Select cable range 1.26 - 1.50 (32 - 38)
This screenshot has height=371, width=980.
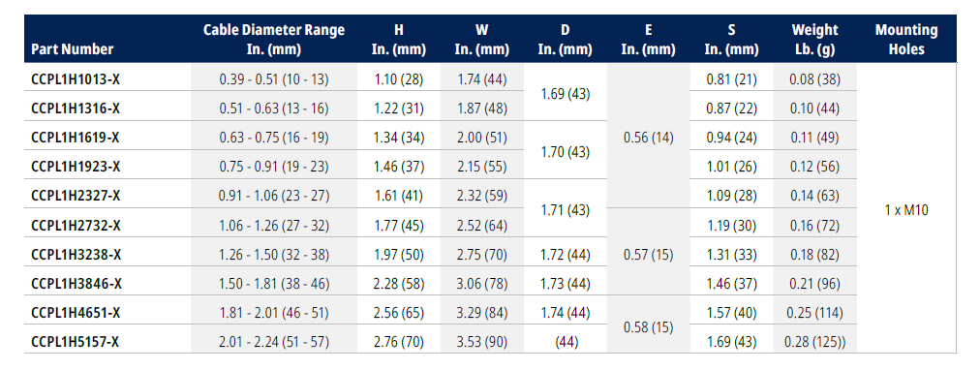(x=274, y=255)
